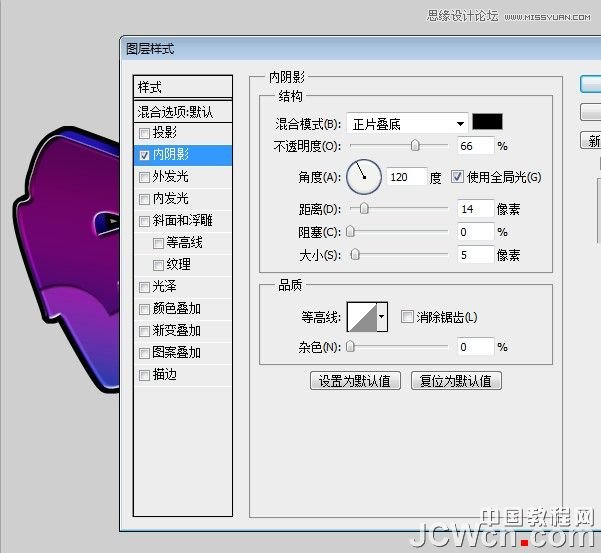Open the 样式 styles list header
Viewport: 601px width, 553px height.
click(183, 87)
